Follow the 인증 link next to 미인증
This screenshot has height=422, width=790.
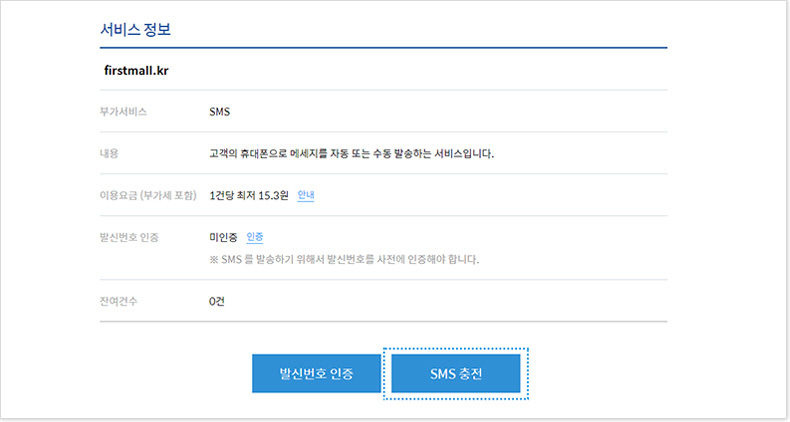point(254,237)
